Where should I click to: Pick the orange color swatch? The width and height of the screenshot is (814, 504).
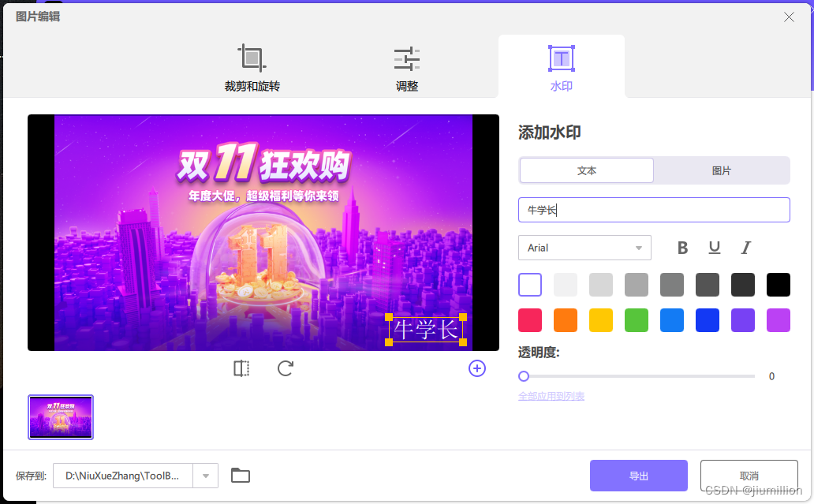tap(566, 320)
